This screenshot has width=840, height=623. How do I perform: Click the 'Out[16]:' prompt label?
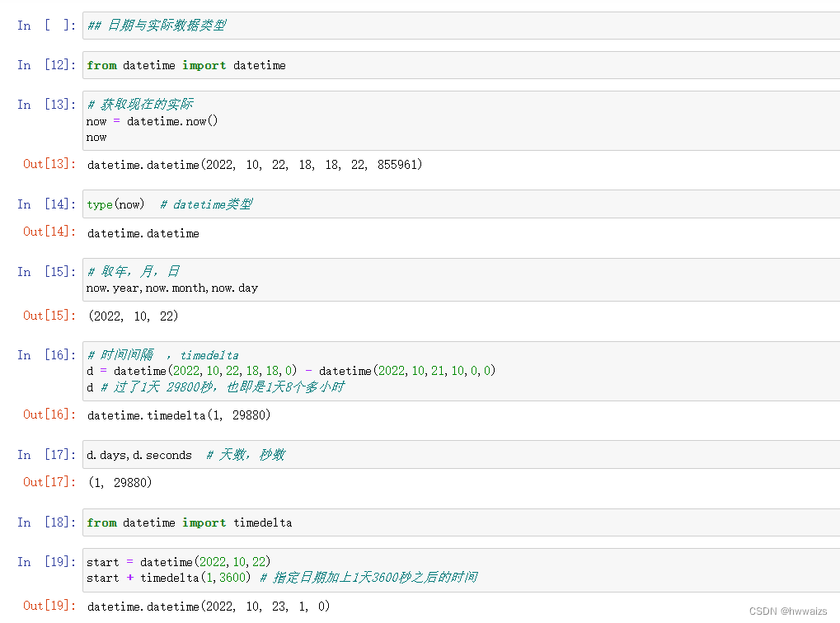point(49,414)
